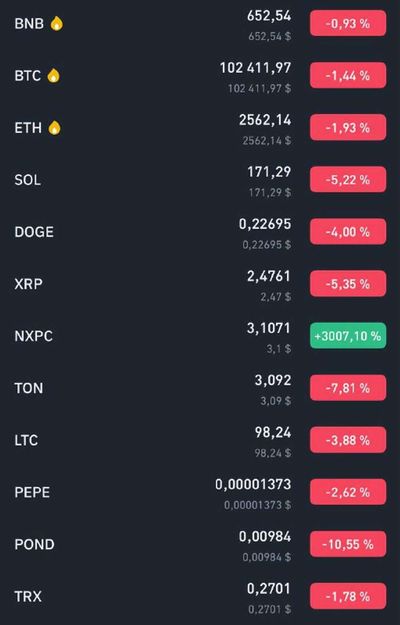Tap the POND -10,55 % badge
This screenshot has height=625, width=400.
click(x=348, y=544)
